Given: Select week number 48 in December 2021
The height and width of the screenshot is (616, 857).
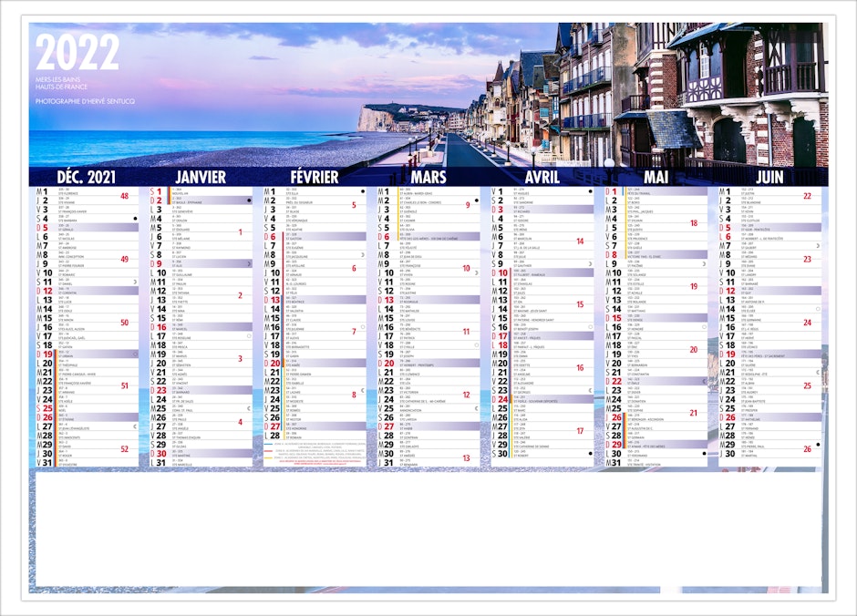Looking at the screenshot, I should (x=124, y=196).
